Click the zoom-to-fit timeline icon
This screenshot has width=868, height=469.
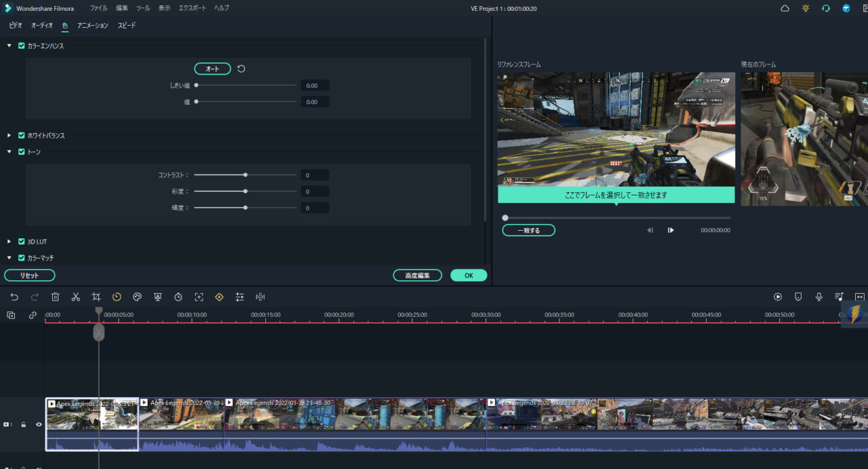860,297
